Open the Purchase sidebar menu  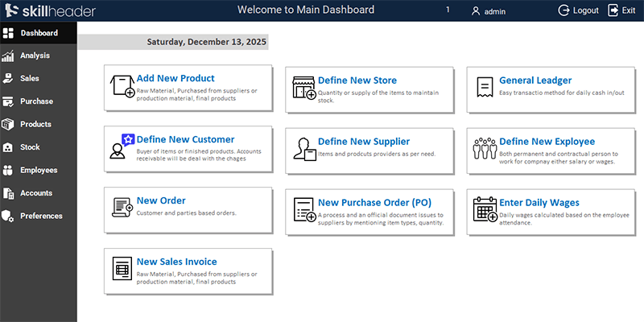pyautogui.click(x=37, y=101)
